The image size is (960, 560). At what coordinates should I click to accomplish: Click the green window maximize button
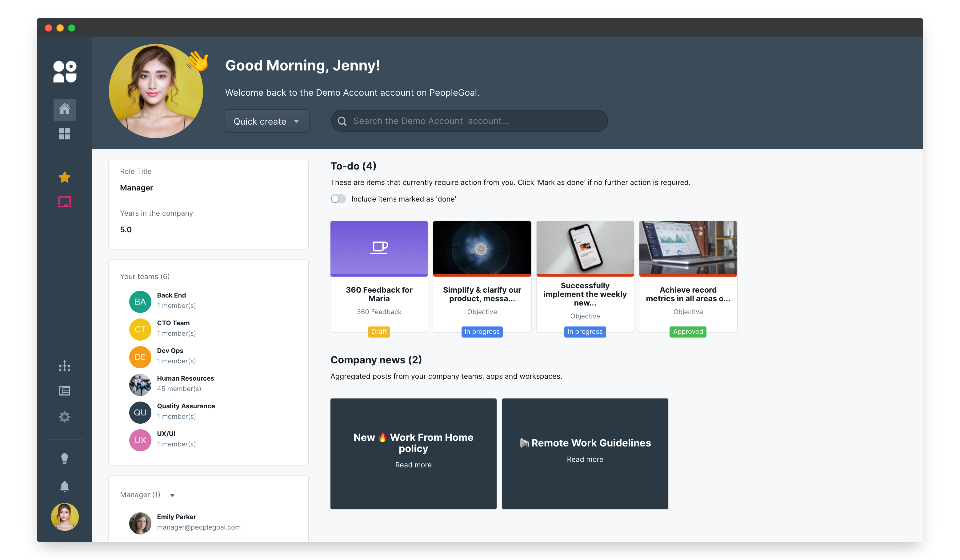pyautogui.click(x=72, y=28)
